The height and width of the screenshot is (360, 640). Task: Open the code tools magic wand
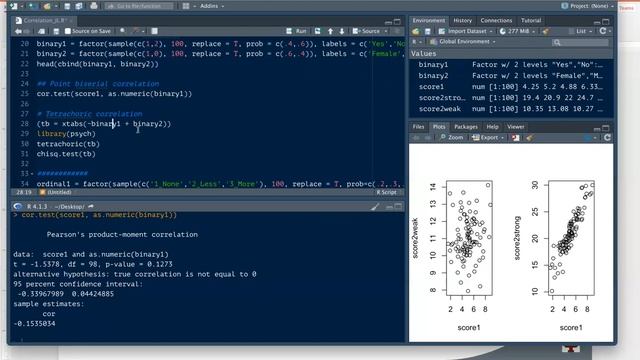coord(136,31)
